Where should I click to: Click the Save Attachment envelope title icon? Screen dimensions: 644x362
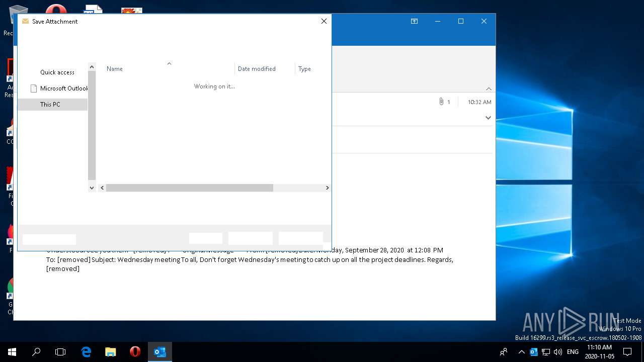[x=25, y=21]
